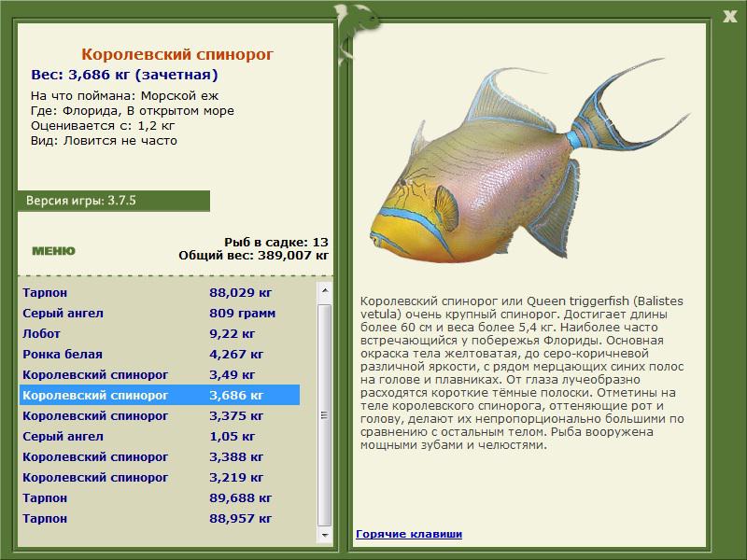Click the Оценивается с: 1,2 кг line
Image resolution: width=747 pixels, height=560 pixels.
click(x=103, y=126)
